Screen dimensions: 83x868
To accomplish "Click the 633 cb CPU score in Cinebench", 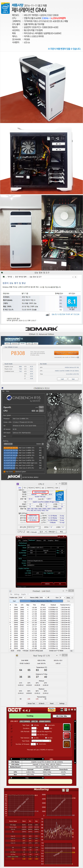I will coord(35,411).
